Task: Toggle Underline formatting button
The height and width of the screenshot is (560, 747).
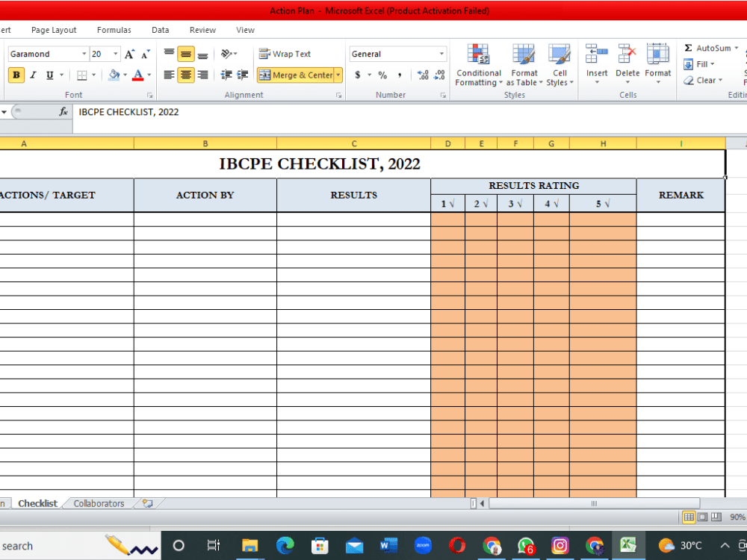Action: tap(49, 75)
